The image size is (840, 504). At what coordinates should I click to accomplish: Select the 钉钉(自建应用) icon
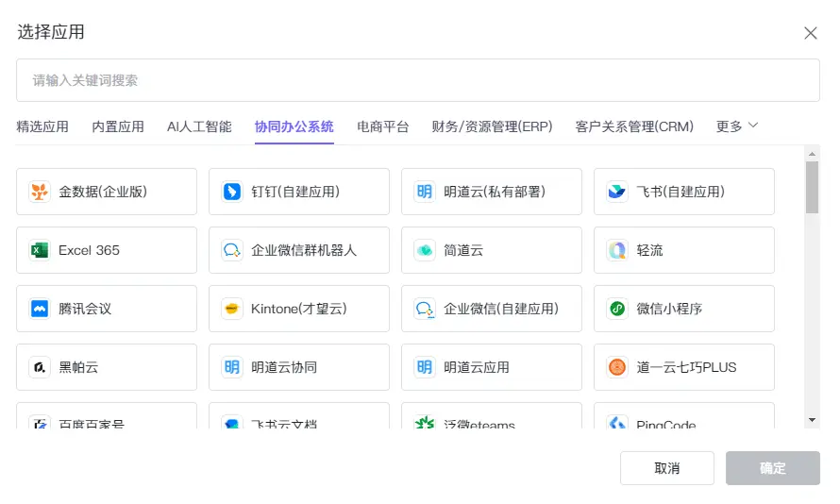click(232, 192)
